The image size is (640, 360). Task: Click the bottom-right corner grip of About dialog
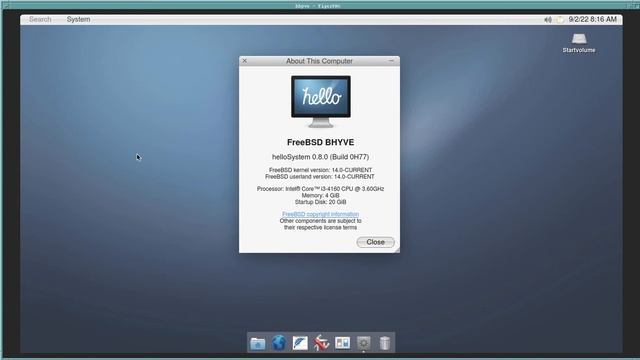click(397, 250)
